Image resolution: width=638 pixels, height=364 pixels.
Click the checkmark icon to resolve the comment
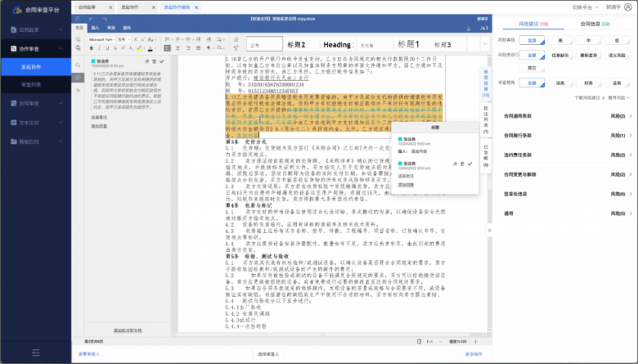[162, 61]
